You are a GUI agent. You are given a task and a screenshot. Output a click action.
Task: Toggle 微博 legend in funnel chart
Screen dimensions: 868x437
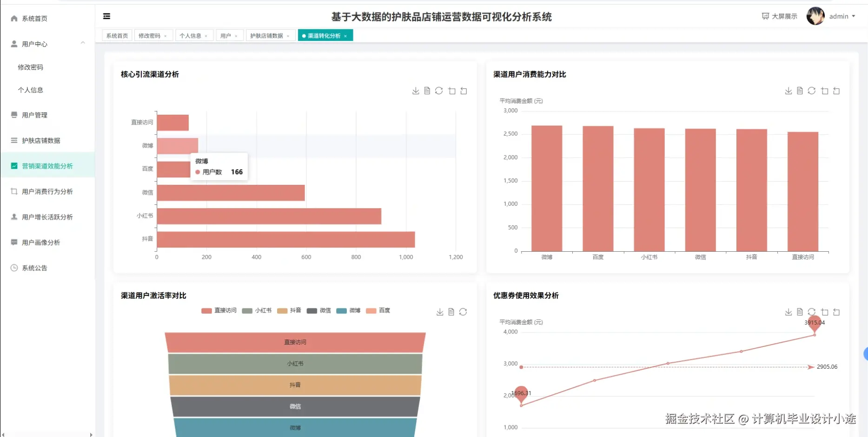(x=349, y=311)
